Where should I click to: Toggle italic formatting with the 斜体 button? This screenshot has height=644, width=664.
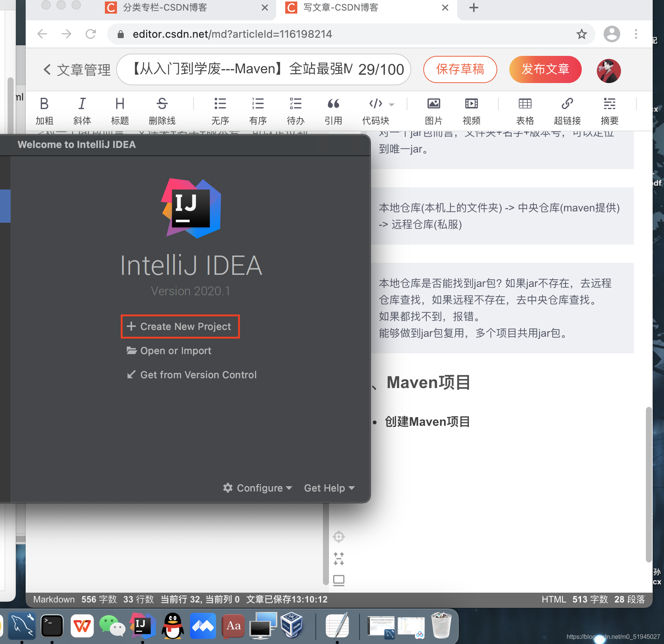click(x=82, y=111)
